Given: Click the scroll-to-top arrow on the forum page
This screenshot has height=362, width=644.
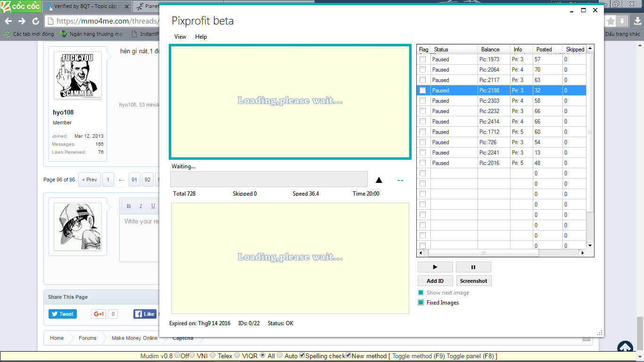Looking at the screenshot, I should (625, 347).
